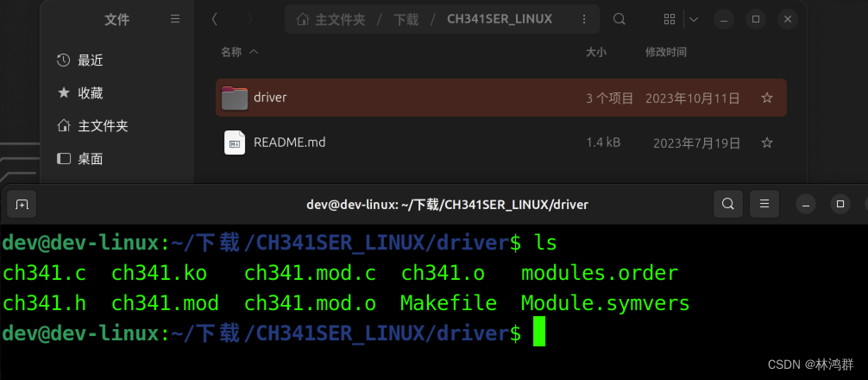Expand the view options dropdown arrow

[x=693, y=19]
